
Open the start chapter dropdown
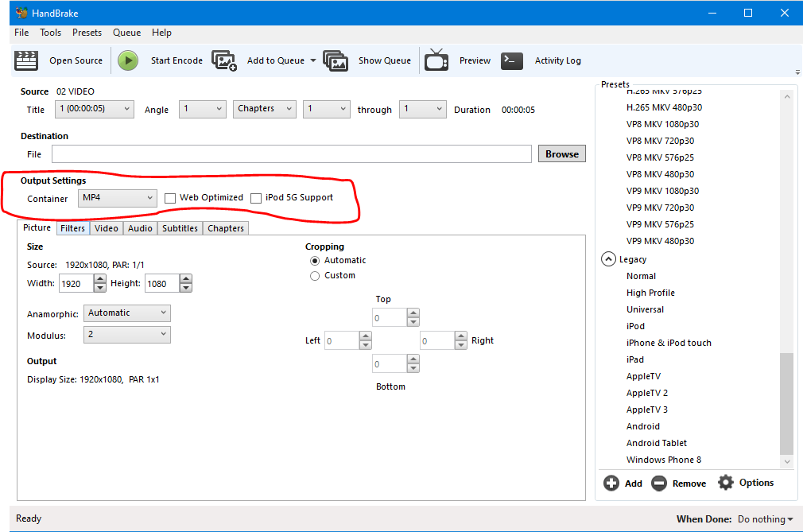pyautogui.click(x=327, y=109)
